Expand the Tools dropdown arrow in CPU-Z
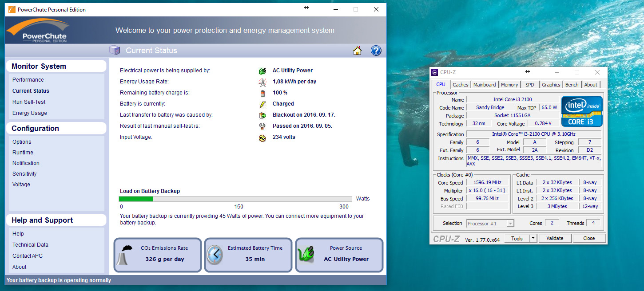Screen dimensions: 644x291 (533, 239)
